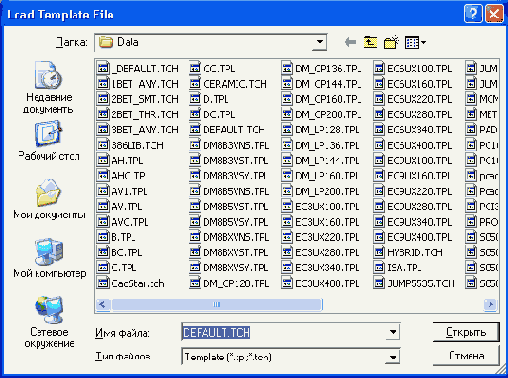The image size is (508, 378).
Task: Click the right arrow of horizontal scrollbar
Action: tap(491, 304)
